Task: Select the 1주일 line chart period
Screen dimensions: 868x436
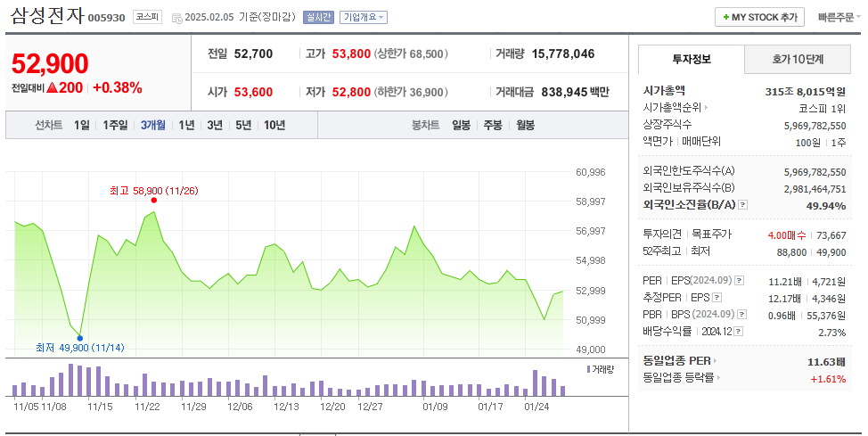Action: (115, 125)
